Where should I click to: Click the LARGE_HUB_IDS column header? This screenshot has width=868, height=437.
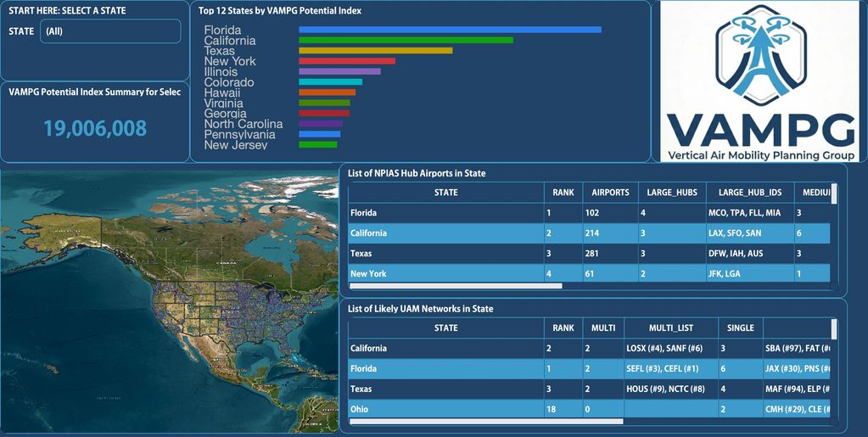[750, 193]
